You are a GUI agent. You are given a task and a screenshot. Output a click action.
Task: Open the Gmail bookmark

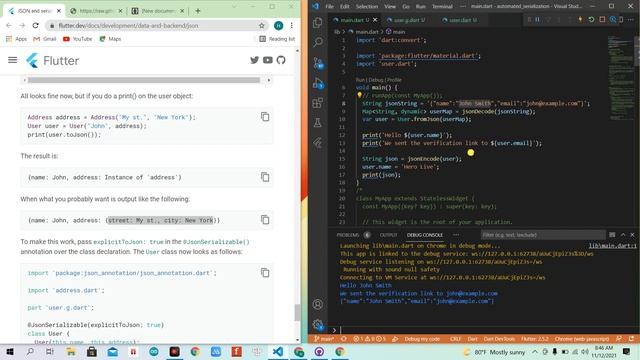[x=44, y=39]
